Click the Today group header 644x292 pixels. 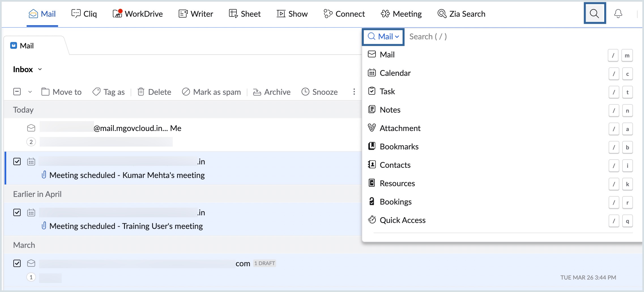click(23, 110)
